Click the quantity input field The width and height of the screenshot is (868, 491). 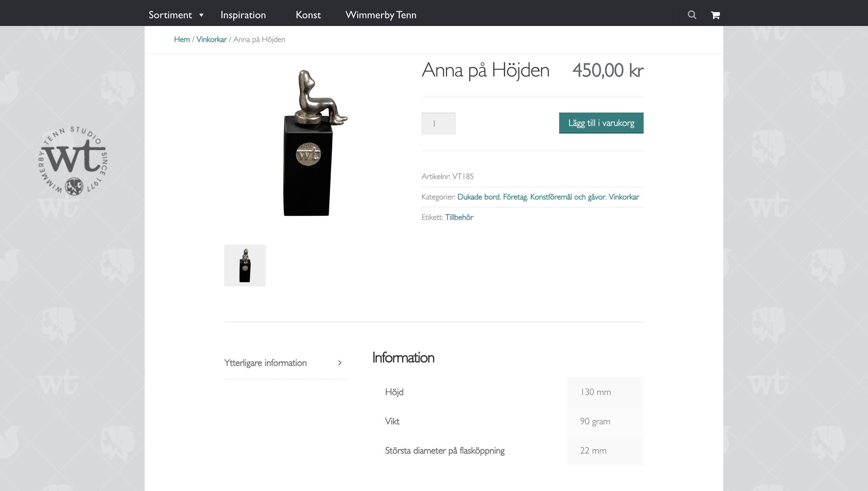[x=438, y=123]
